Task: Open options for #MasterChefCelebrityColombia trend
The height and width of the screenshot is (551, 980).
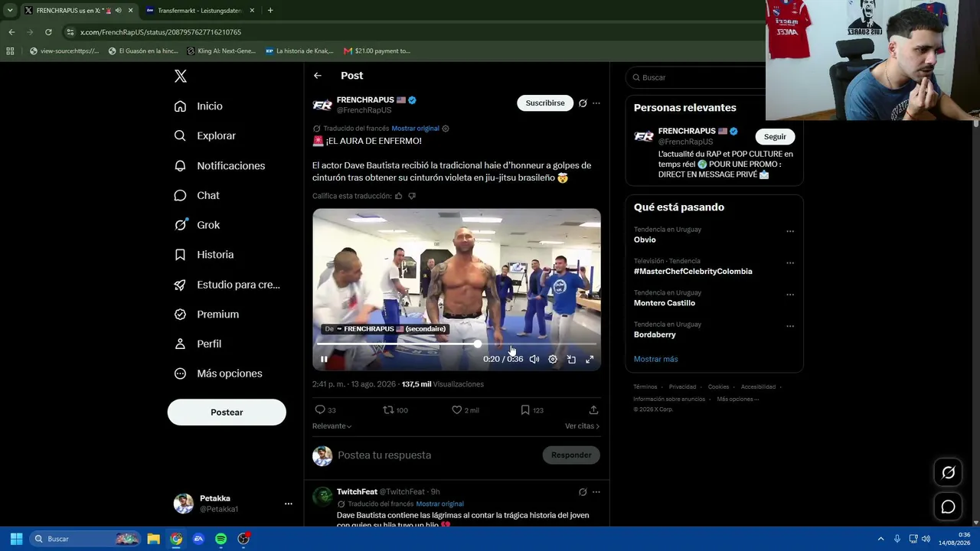Action: click(790, 262)
